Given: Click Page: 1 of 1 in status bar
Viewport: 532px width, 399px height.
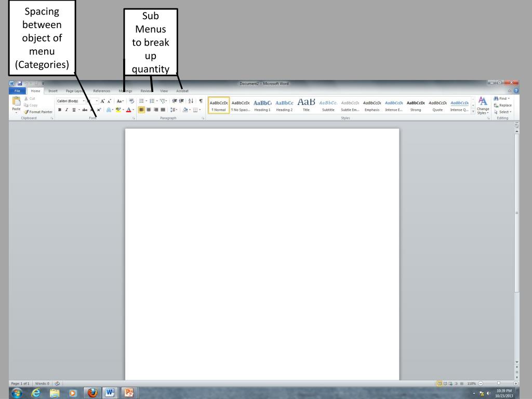Looking at the screenshot, I should coord(20,383).
